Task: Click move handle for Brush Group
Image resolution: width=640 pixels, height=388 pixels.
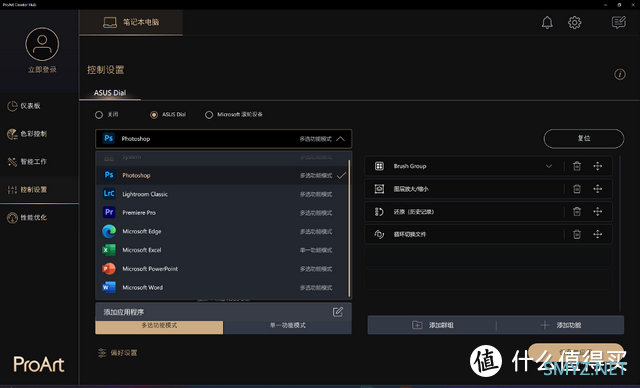Action: click(x=598, y=166)
